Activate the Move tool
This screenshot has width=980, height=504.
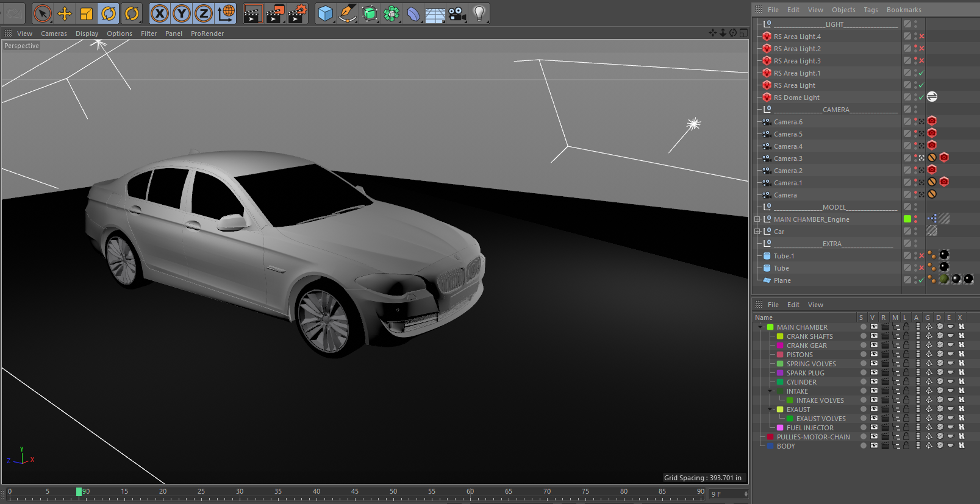point(65,13)
